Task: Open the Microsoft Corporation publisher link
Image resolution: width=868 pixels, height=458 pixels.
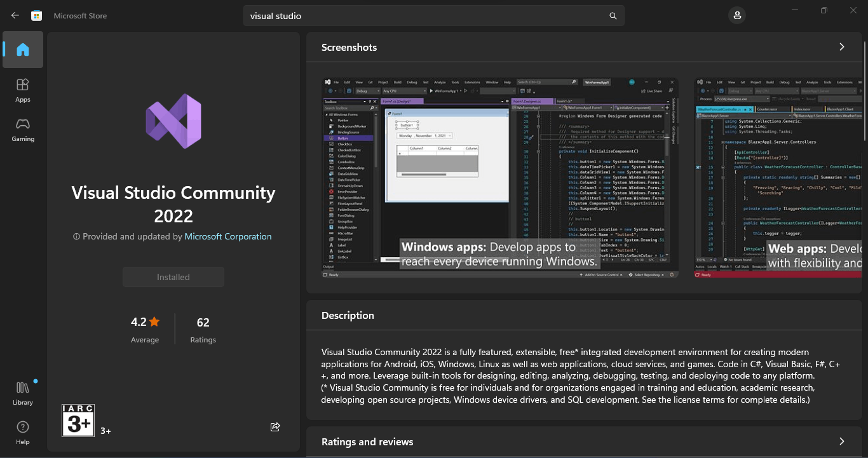Action: (x=227, y=236)
